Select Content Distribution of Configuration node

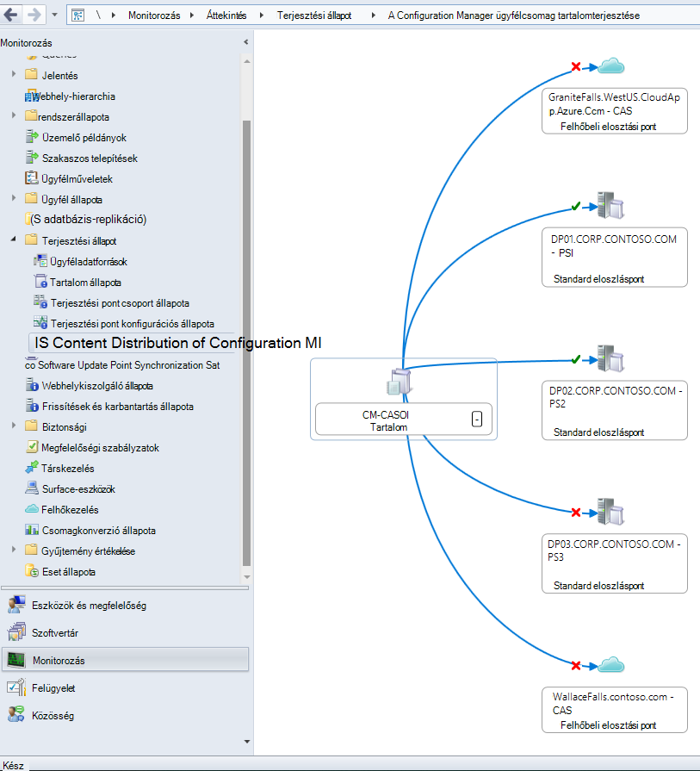(178, 343)
